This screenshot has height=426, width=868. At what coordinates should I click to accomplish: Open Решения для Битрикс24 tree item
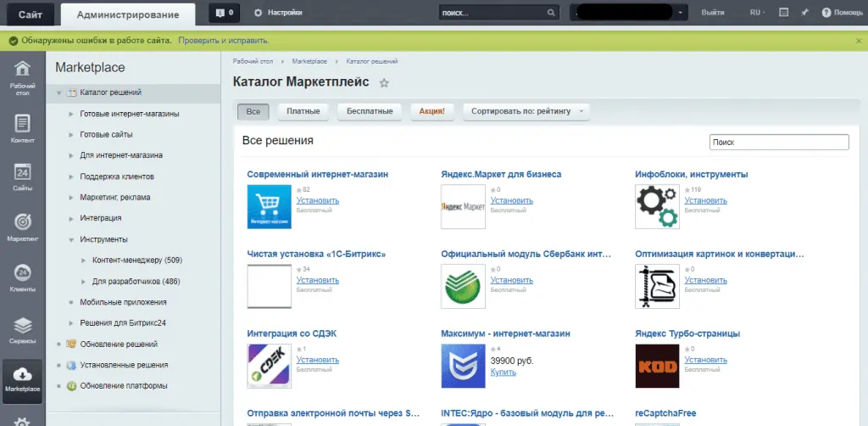(124, 323)
